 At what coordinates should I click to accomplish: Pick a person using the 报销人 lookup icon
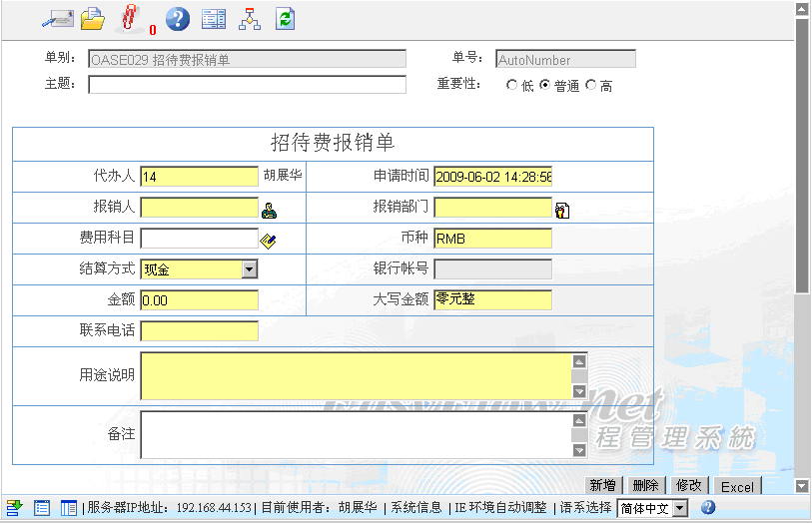point(269,210)
